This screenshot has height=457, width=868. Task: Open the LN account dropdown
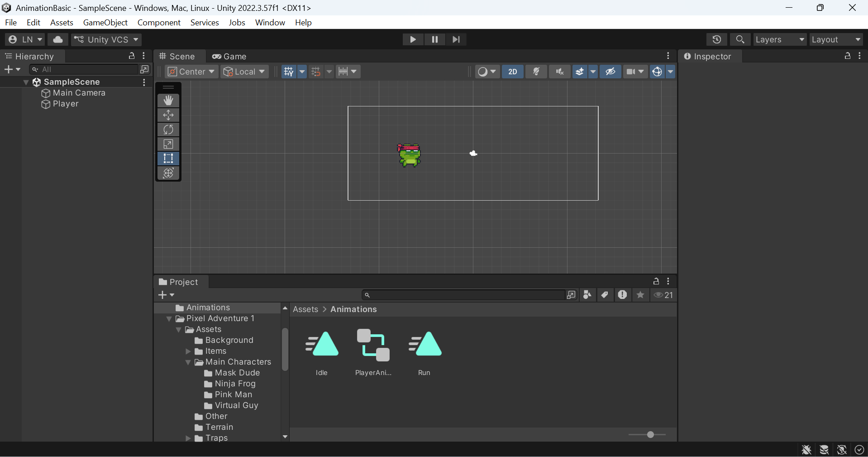click(25, 39)
